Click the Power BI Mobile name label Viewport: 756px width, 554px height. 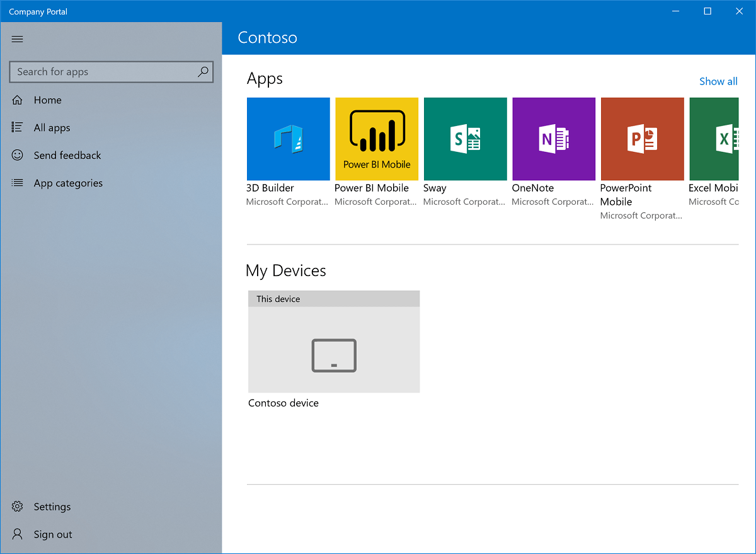[372, 188]
